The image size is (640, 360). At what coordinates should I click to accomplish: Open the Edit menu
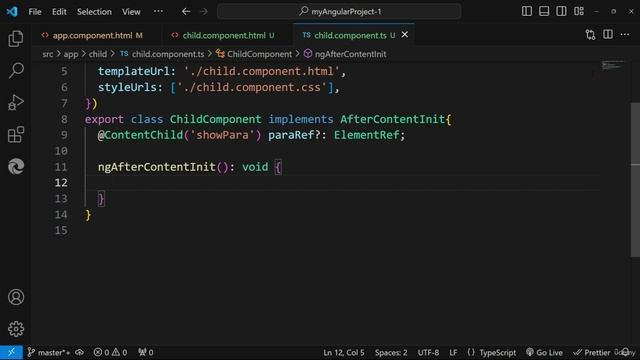59,11
